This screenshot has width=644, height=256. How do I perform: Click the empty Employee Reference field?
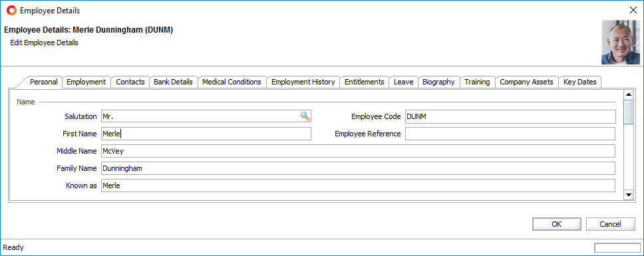510,134
